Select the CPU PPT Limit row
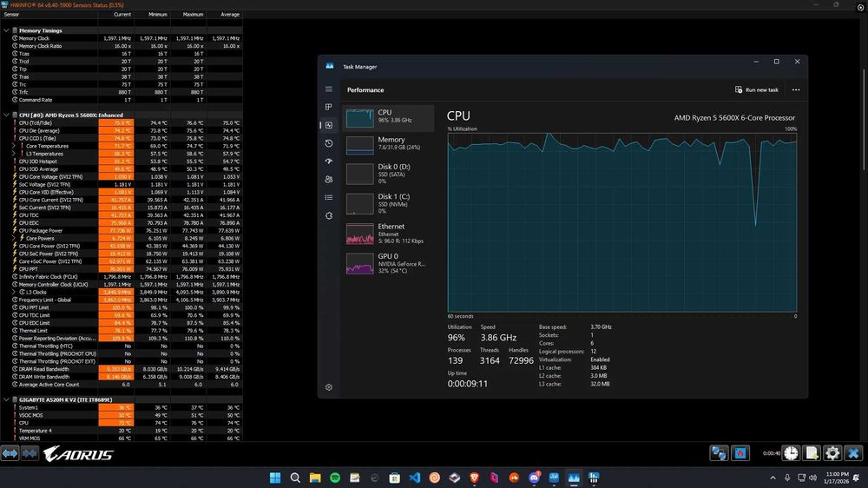 pyautogui.click(x=122, y=307)
